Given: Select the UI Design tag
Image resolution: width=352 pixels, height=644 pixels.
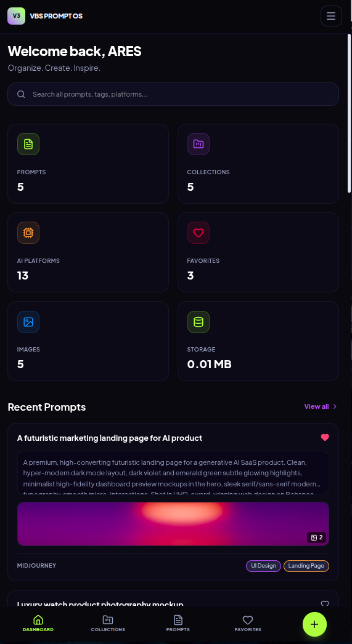Looking at the screenshot, I should pyautogui.click(x=264, y=566).
